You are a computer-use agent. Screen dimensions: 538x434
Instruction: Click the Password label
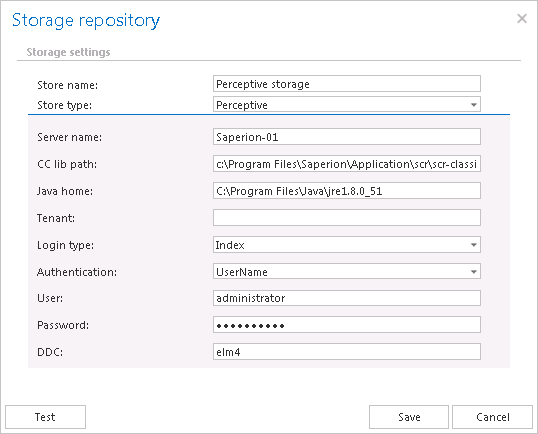point(63,325)
